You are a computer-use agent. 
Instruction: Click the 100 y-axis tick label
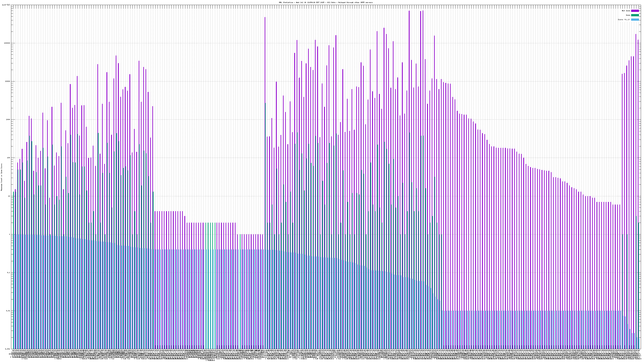click(x=8, y=158)
